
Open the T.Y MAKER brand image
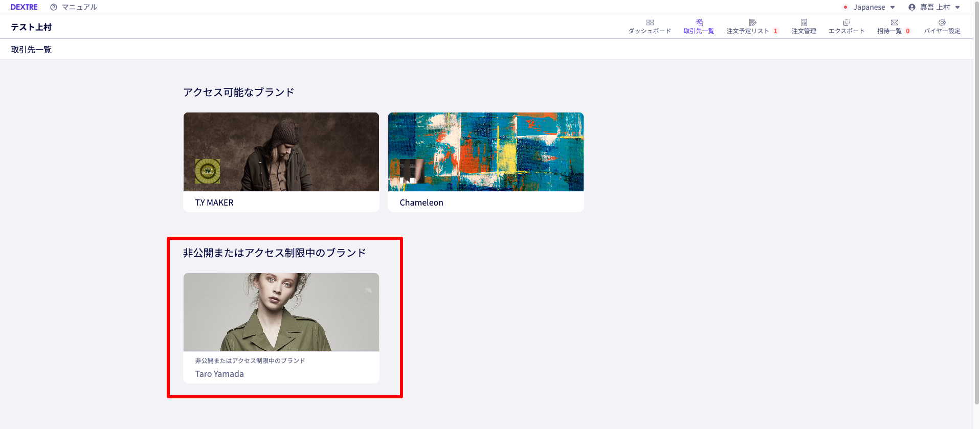pyautogui.click(x=281, y=152)
